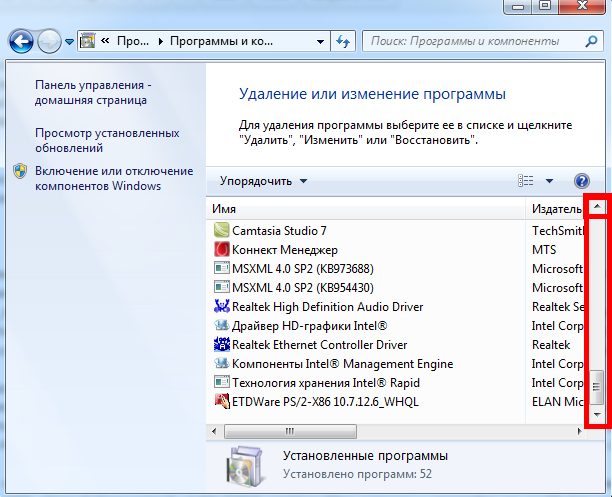Open 'Включение или отключение компонентов Windows'
612x497 pixels.
114,178
